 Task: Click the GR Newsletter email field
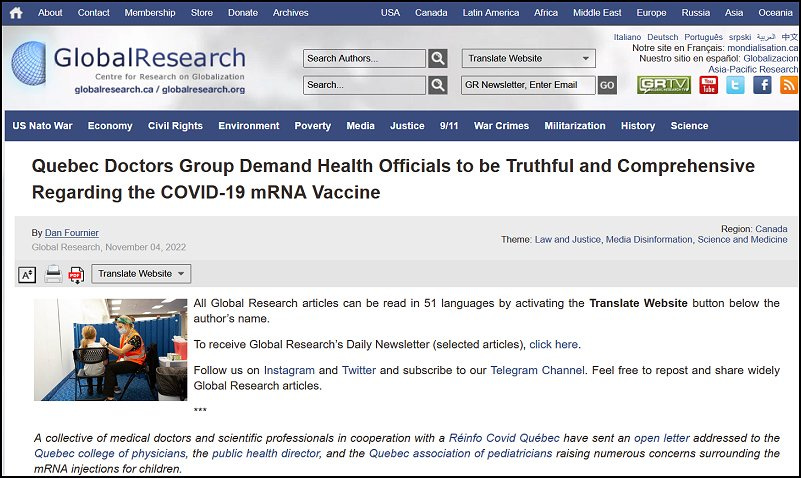point(528,85)
